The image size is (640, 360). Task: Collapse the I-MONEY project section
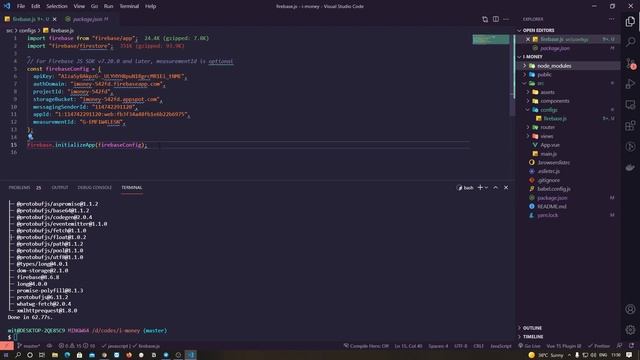click(567, 57)
